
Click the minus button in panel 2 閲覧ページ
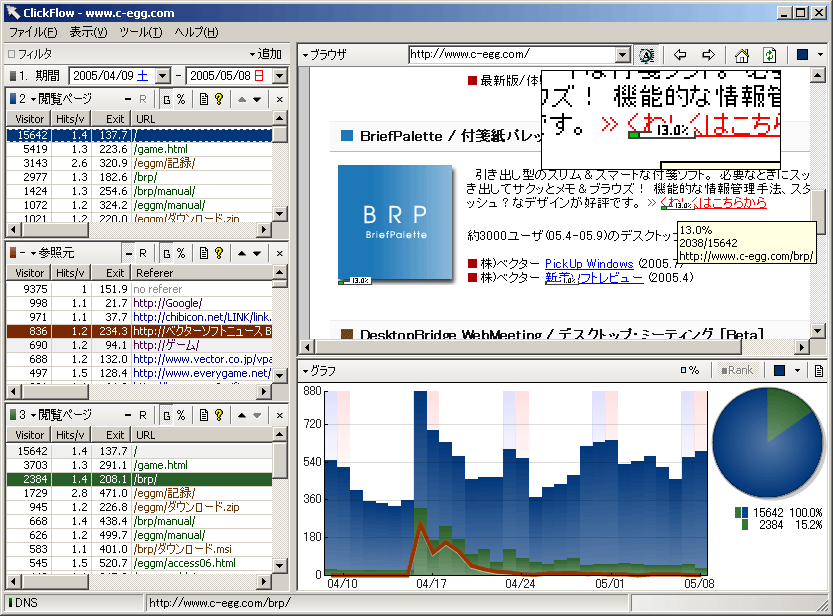click(128, 99)
